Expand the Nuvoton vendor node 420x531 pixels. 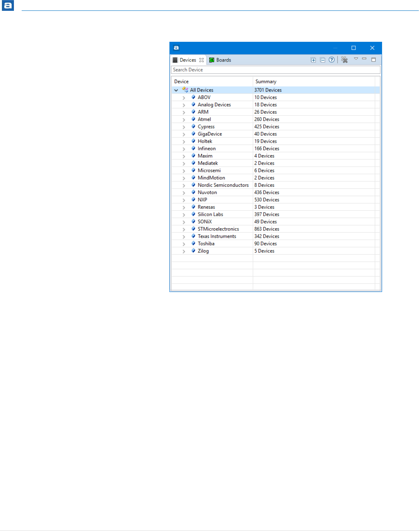point(184,193)
